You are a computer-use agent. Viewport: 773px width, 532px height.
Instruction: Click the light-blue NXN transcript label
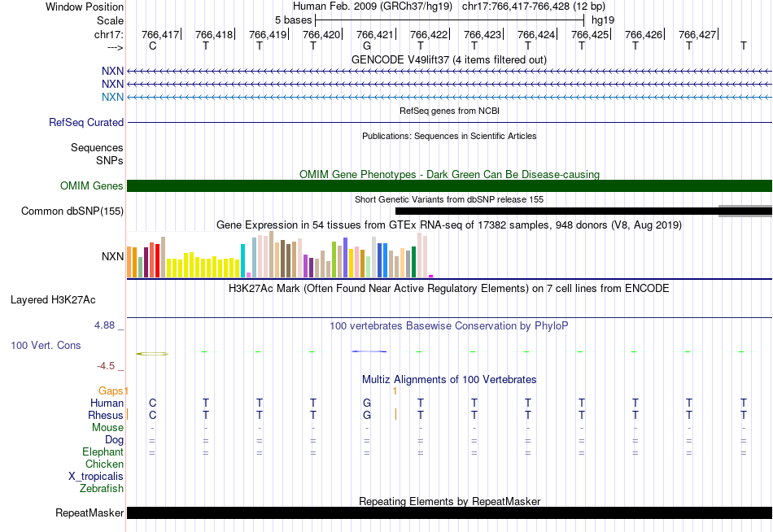point(112,97)
